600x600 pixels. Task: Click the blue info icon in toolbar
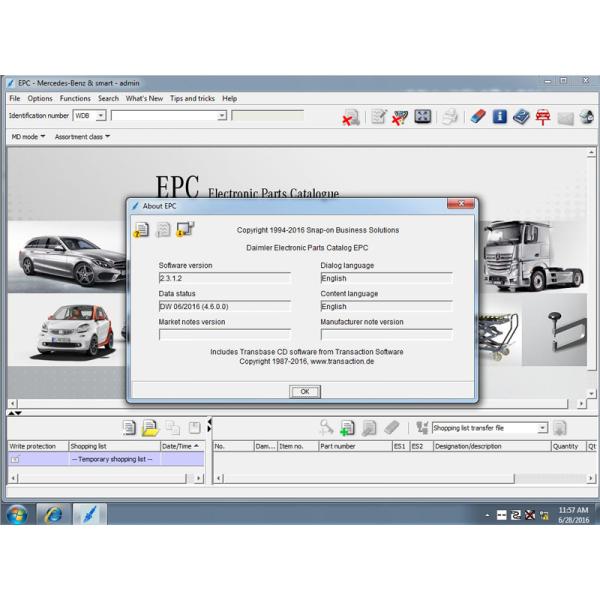click(x=499, y=117)
